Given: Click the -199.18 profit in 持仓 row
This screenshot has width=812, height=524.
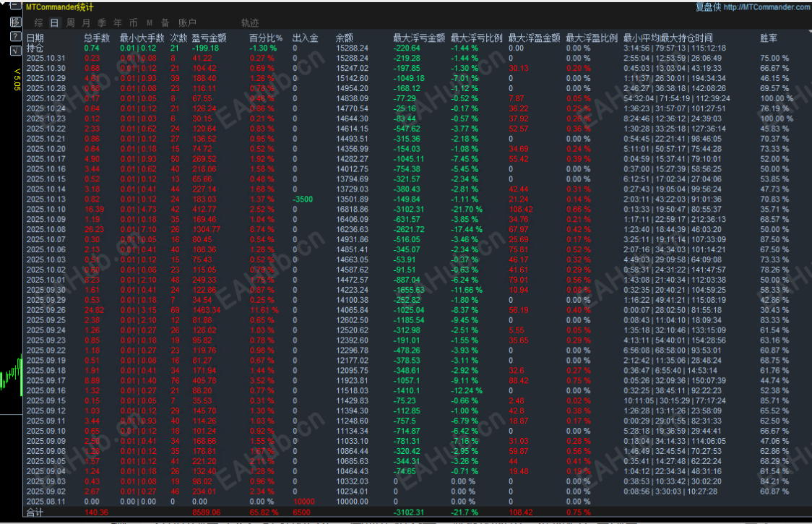Looking at the screenshot, I should point(205,48).
